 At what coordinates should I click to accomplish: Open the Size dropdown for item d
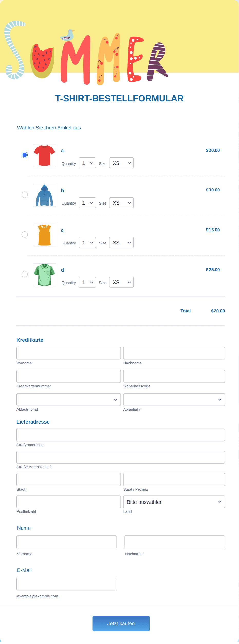[x=121, y=282]
